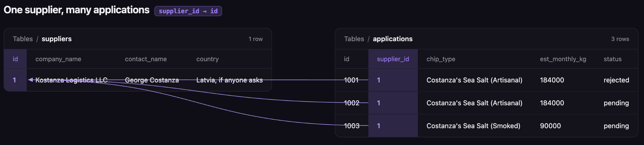The image size is (644, 145).
Task: Select the est_monthly_kg column header
Action: (x=563, y=59)
